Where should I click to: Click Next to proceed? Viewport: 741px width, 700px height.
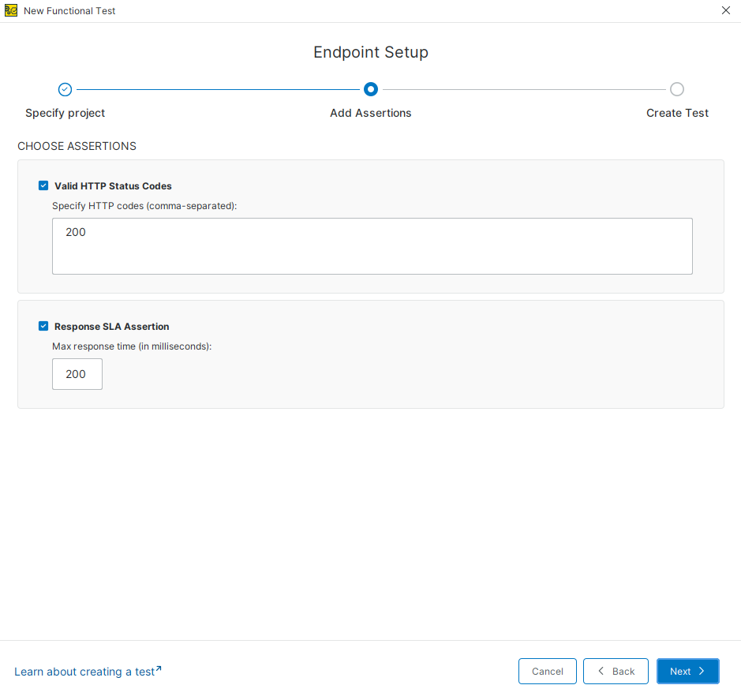point(687,671)
